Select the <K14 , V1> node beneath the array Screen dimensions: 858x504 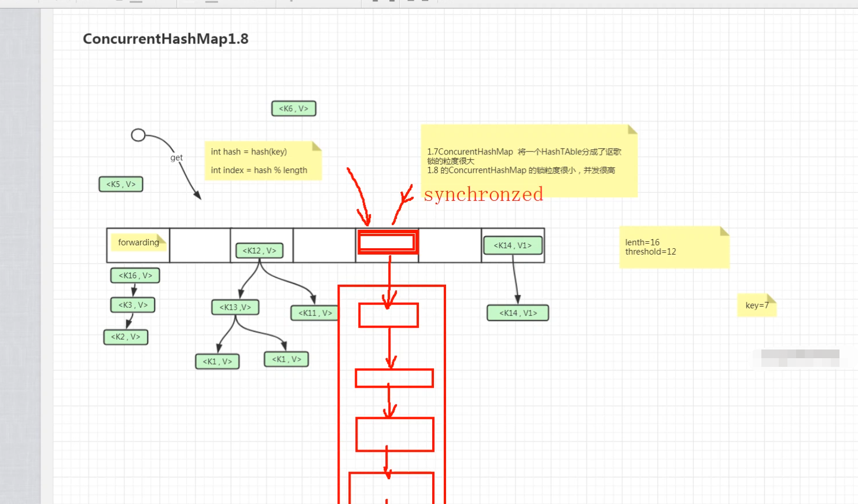click(518, 313)
